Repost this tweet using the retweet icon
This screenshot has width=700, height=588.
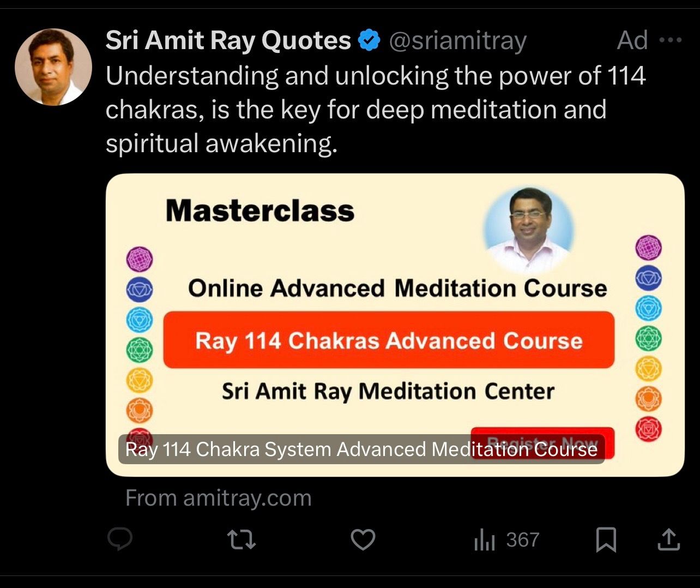click(x=242, y=540)
